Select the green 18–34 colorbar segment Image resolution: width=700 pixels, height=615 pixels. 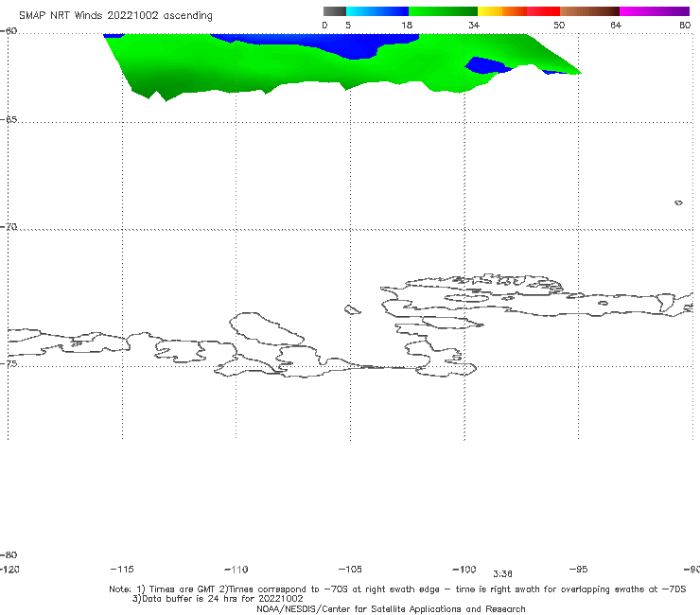[443, 11]
